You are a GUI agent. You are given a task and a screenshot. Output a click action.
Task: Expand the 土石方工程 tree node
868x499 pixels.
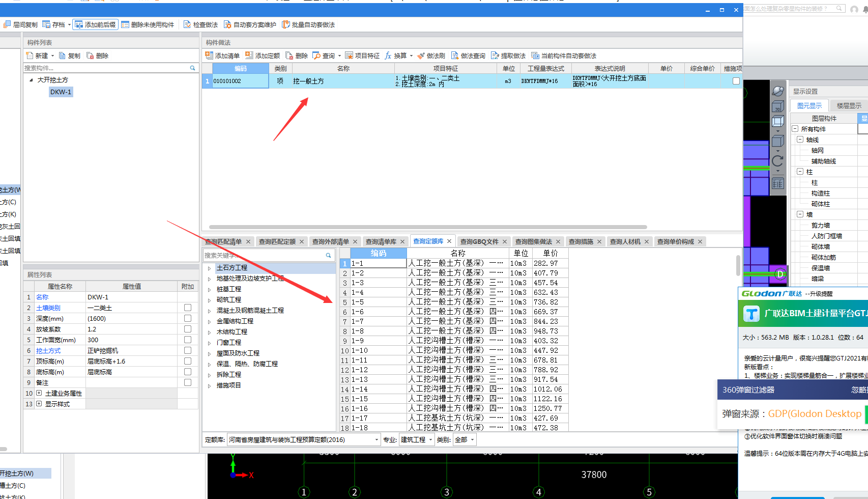pos(209,268)
